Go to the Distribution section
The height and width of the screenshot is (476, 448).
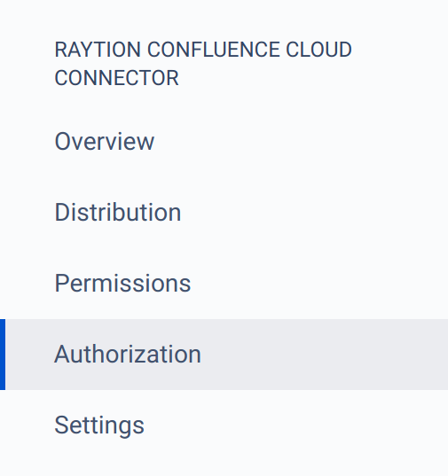coord(117,213)
